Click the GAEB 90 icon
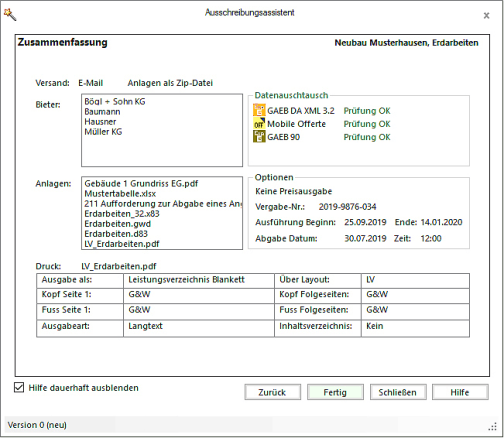504x438 pixels. tap(259, 137)
